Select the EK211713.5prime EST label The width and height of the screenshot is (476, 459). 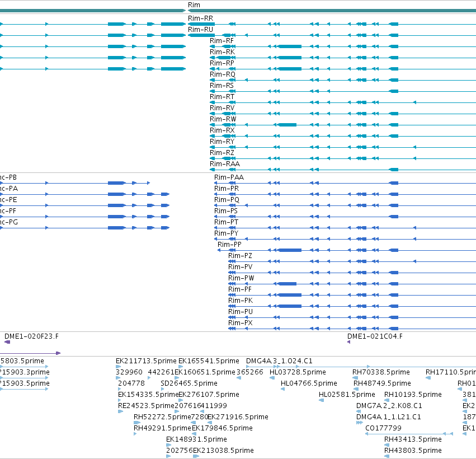pyautogui.click(x=146, y=361)
